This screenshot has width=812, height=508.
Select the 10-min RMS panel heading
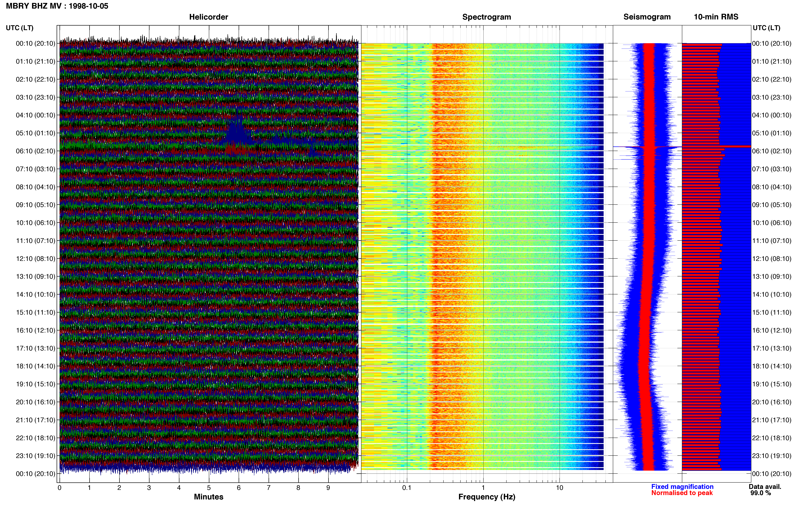716,17
